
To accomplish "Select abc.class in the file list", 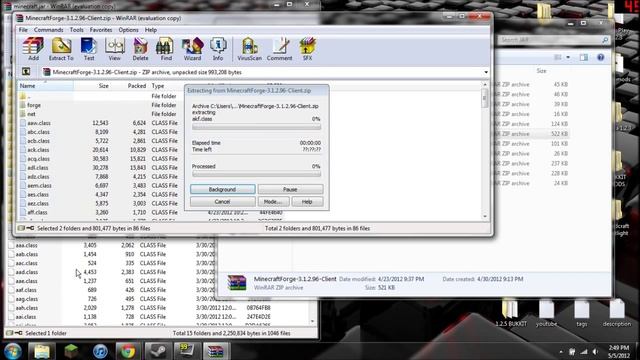I will coord(101,132).
